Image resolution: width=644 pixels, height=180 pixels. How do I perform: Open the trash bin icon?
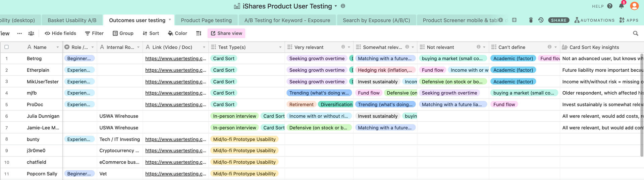[531, 20]
